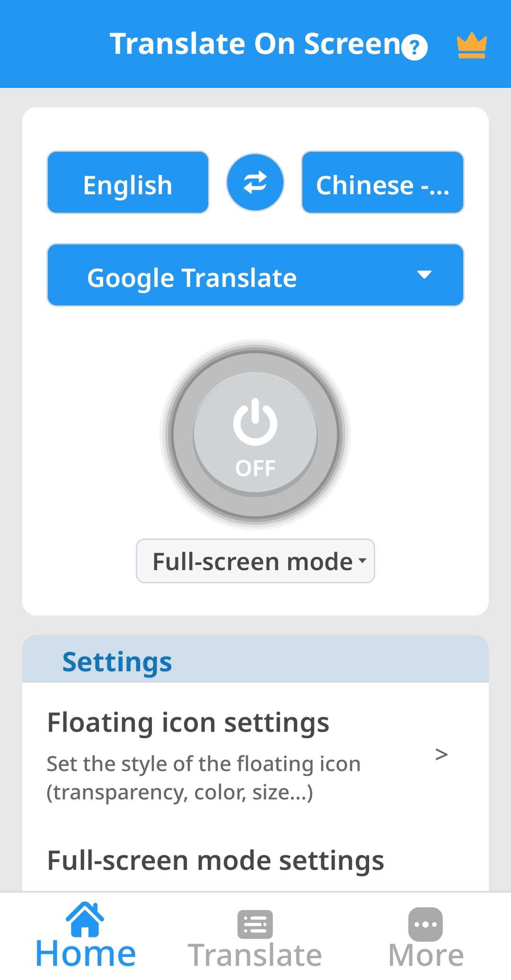Swap source and target languages

pyautogui.click(x=255, y=182)
